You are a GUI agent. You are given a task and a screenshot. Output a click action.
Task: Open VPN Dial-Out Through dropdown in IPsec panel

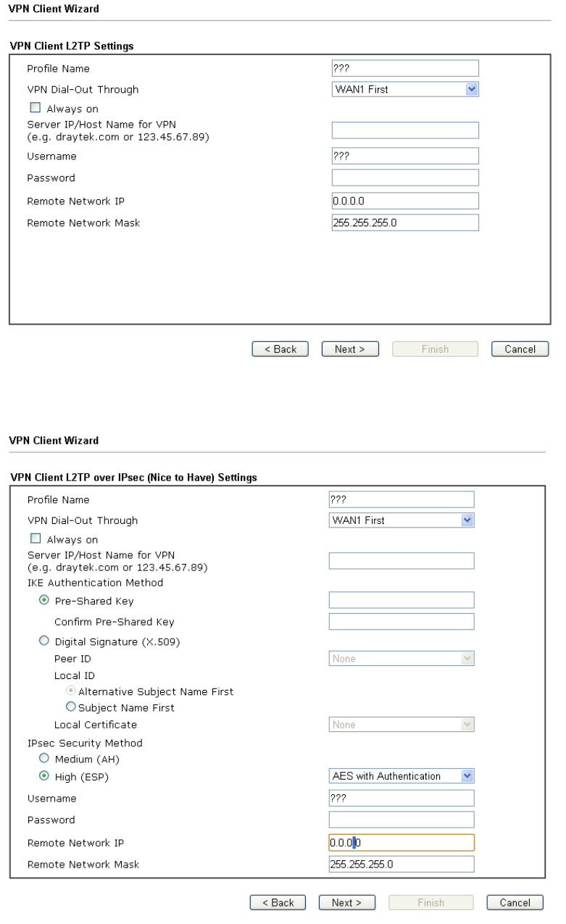click(401, 520)
